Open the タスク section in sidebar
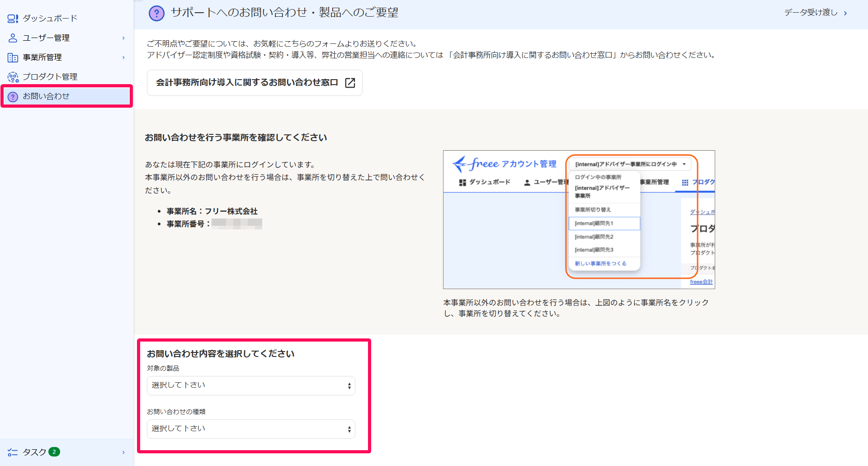The height and width of the screenshot is (466, 868). [66, 452]
